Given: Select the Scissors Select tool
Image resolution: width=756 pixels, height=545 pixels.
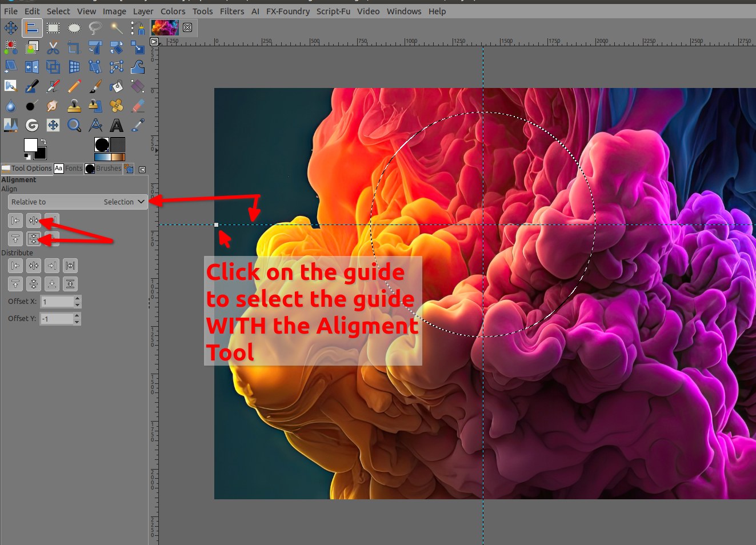Looking at the screenshot, I should click(x=53, y=47).
